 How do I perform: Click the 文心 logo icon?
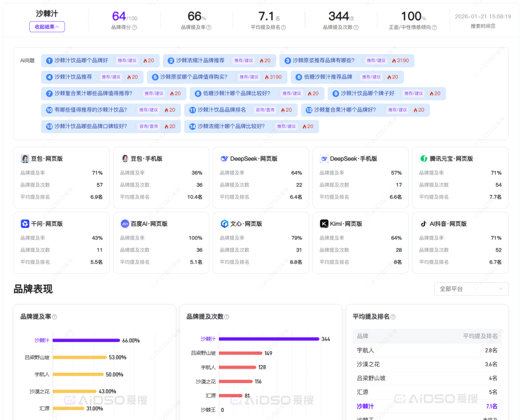(x=224, y=224)
